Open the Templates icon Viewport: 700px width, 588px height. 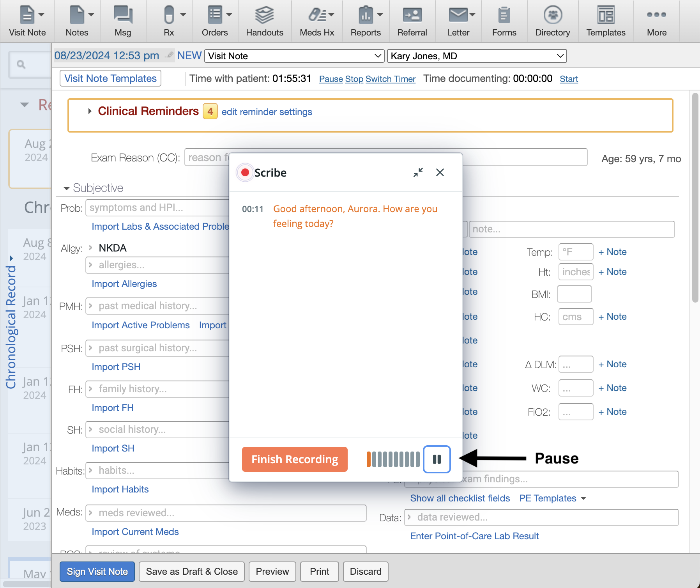(605, 19)
